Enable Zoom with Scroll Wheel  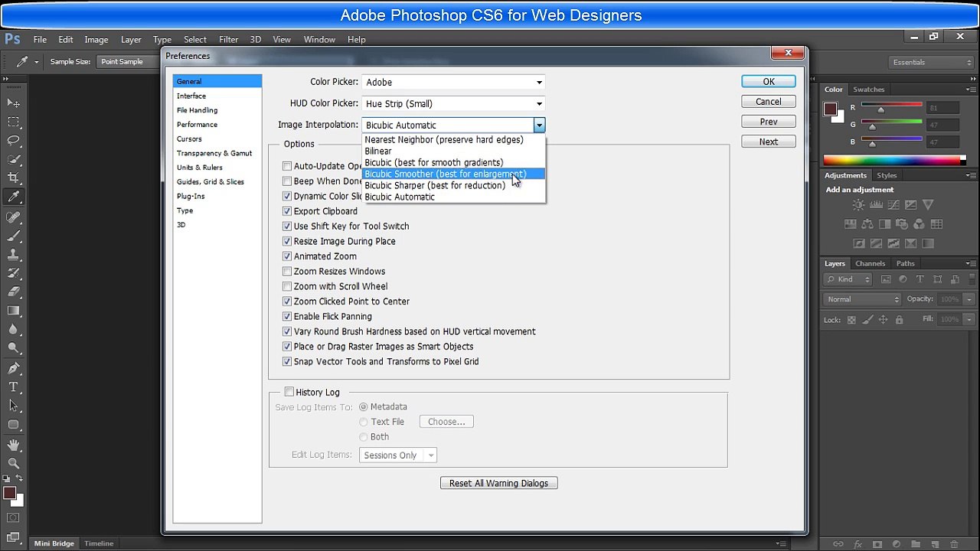[x=287, y=286]
